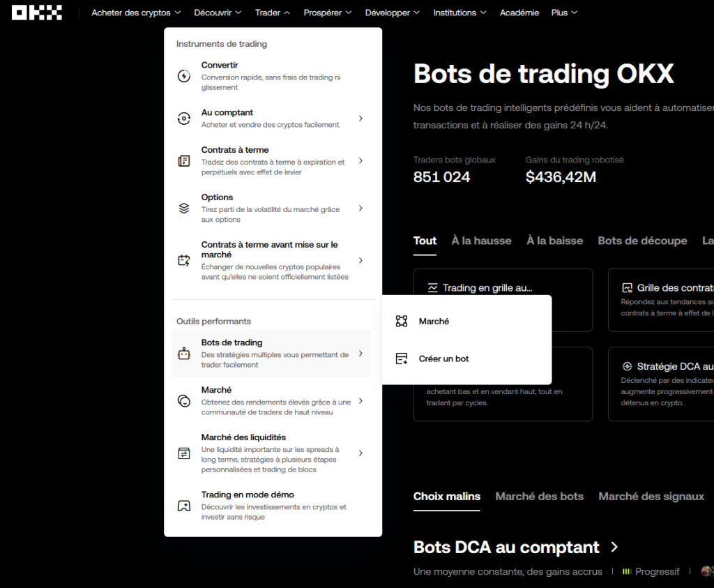Image resolution: width=714 pixels, height=588 pixels.
Task: Open the Développer dropdown menu
Action: [392, 13]
